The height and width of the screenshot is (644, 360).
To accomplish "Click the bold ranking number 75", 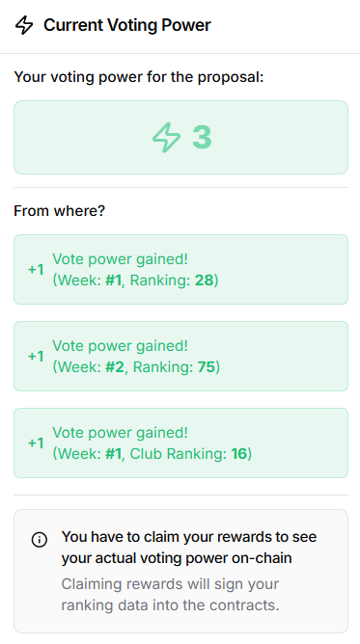I will point(207,366).
